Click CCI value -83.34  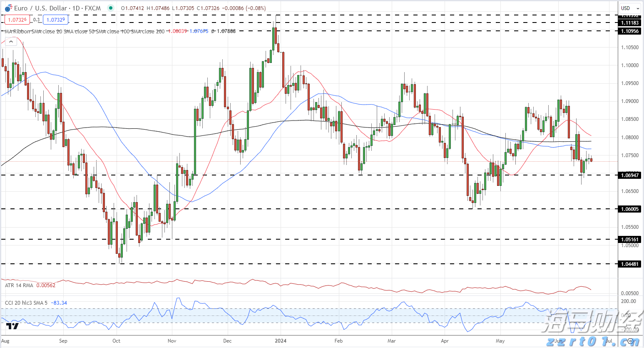59,303
